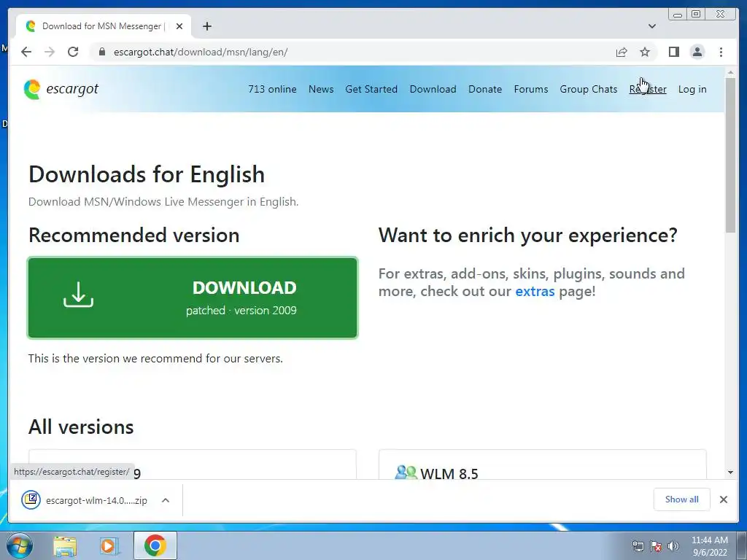
Task: Open the Group Chats nav item
Action: click(589, 89)
